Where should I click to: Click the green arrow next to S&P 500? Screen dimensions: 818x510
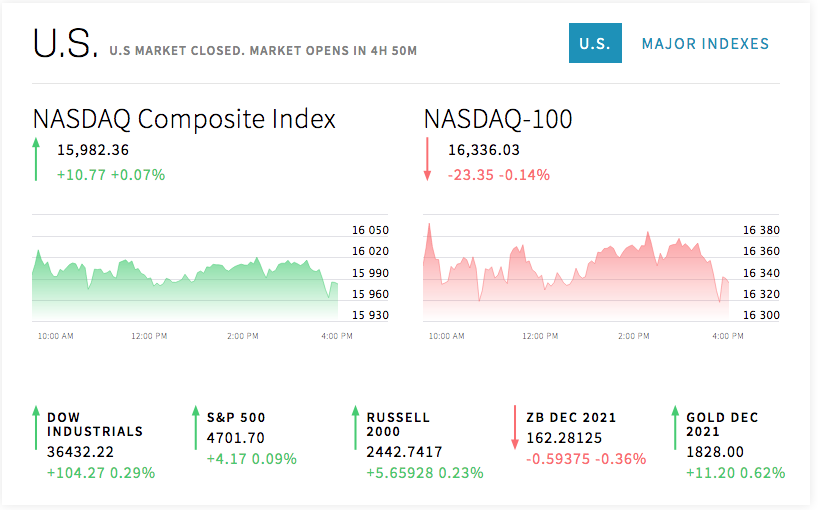click(x=196, y=428)
